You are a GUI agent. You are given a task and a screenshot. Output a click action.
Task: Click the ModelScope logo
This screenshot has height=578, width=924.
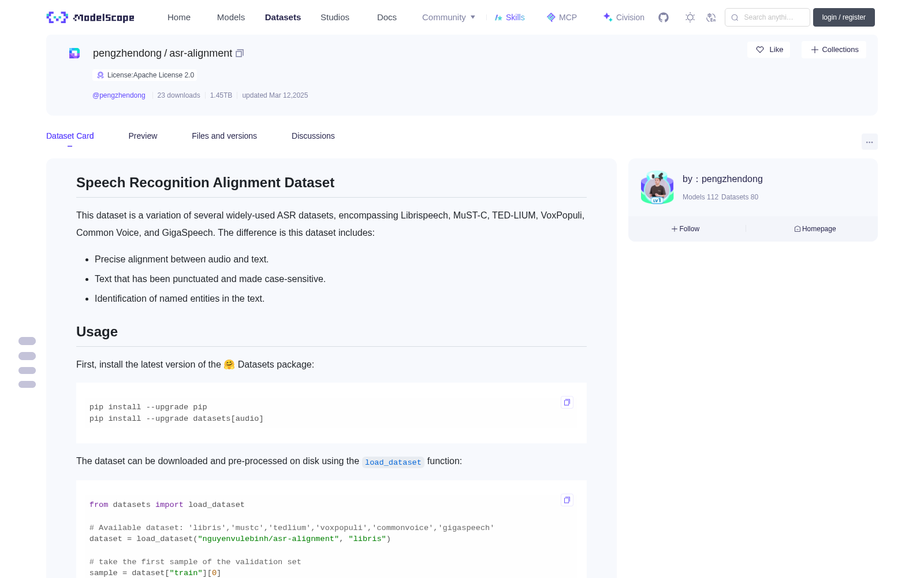coord(90,17)
